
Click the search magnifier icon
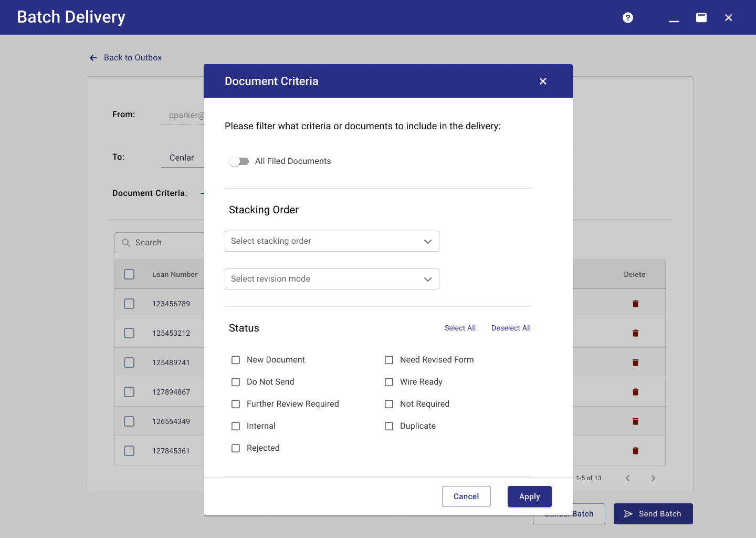(126, 243)
